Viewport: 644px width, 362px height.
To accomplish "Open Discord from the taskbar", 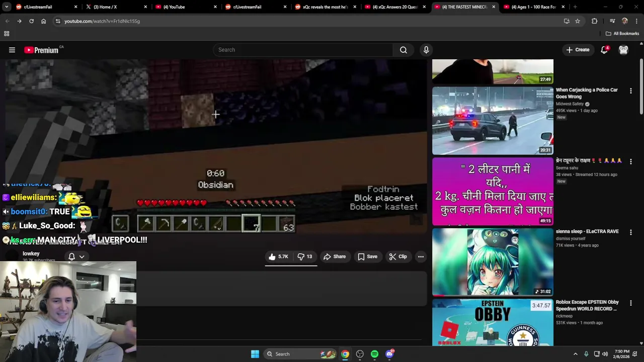I will click(x=390, y=354).
